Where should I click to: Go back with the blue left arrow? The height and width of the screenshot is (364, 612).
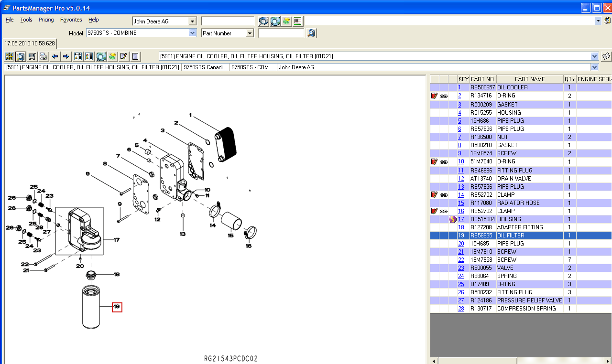tap(55, 56)
